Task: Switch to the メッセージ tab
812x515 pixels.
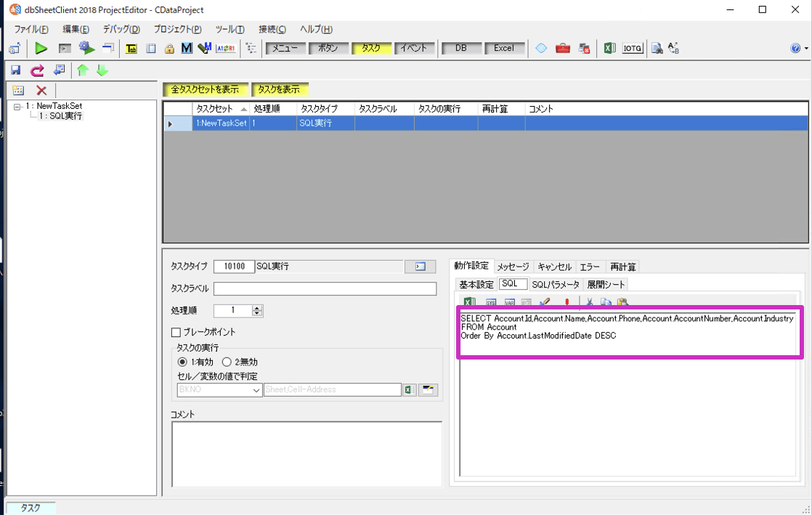Action: point(513,267)
